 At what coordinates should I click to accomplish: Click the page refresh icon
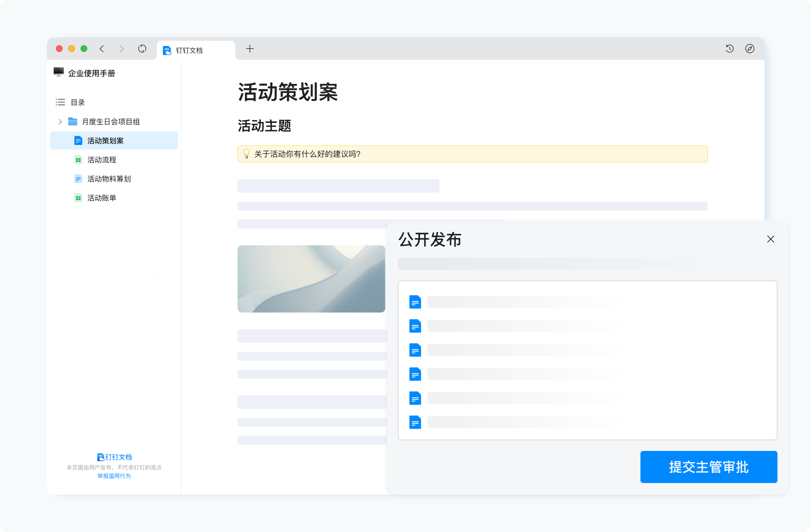[142, 49]
